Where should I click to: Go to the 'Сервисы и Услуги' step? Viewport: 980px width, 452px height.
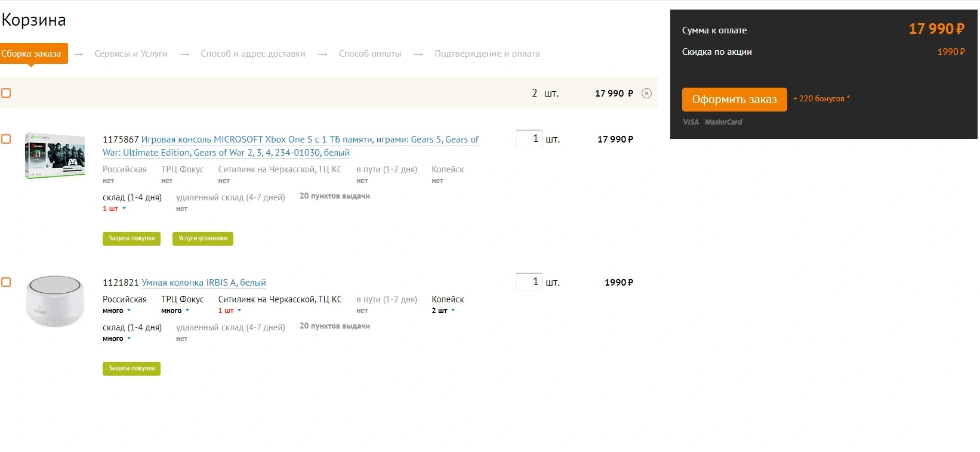pyautogui.click(x=131, y=54)
